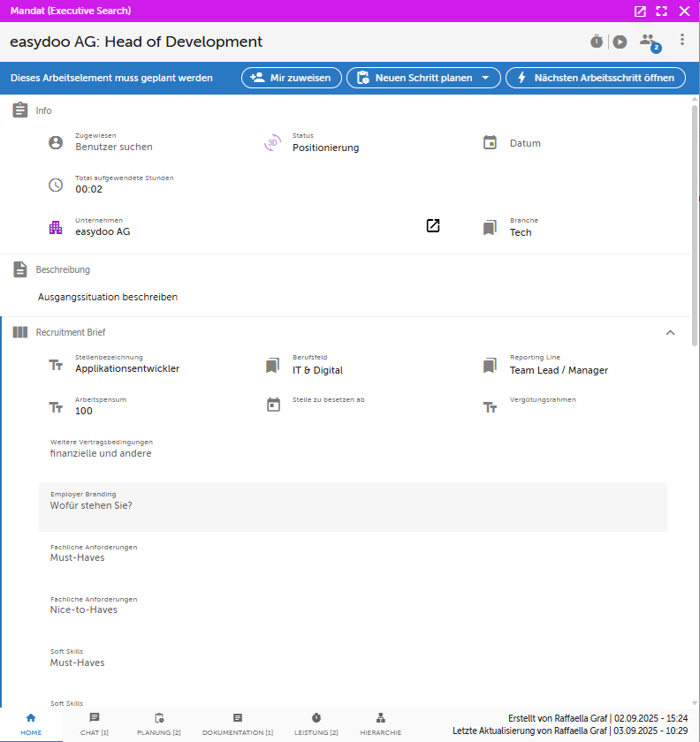The width and height of the screenshot is (700, 742).
Task: Click Nächsten Arbeitsschritt öffnen button
Action: click(x=596, y=78)
